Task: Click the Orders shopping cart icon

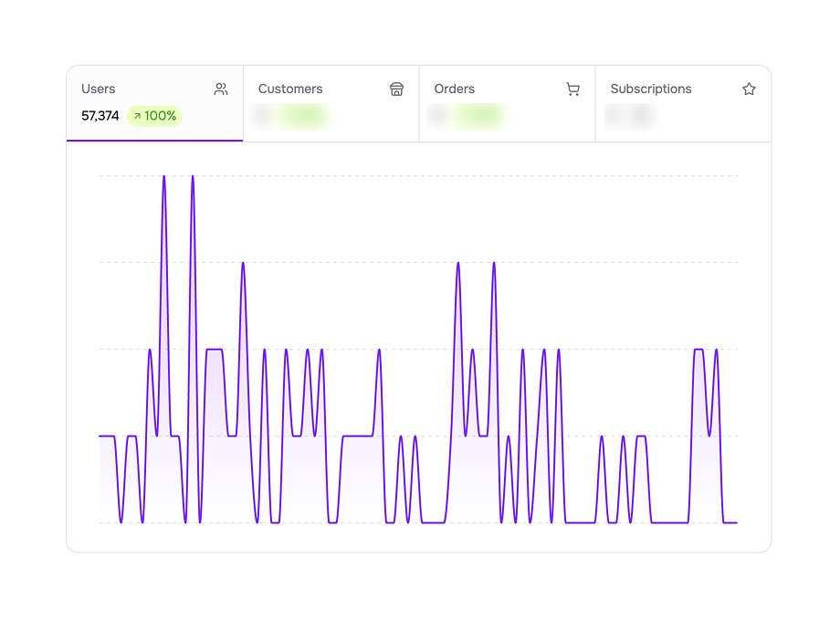Action: 572,89
